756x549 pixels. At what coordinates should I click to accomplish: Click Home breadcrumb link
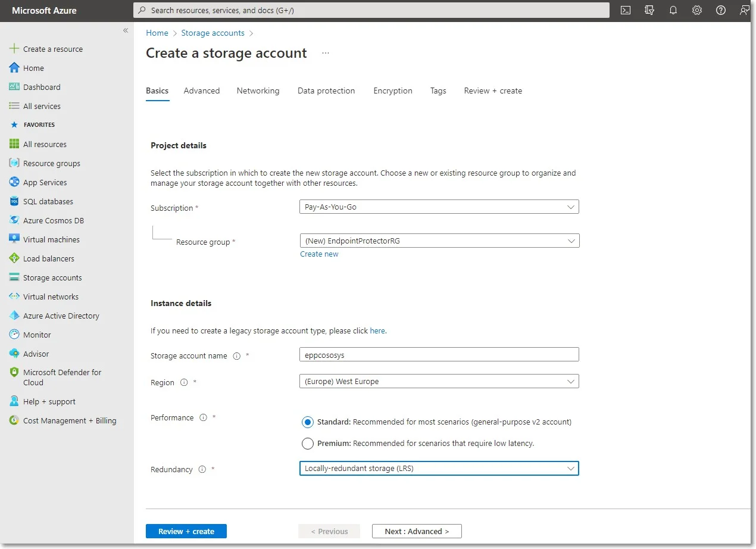point(157,33)
